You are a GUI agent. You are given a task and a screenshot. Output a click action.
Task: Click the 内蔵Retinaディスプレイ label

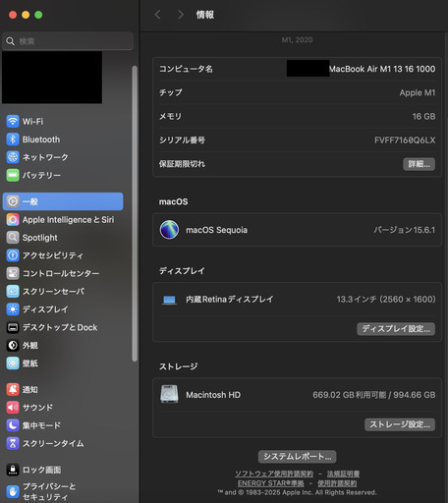click(x=229, y=300)
